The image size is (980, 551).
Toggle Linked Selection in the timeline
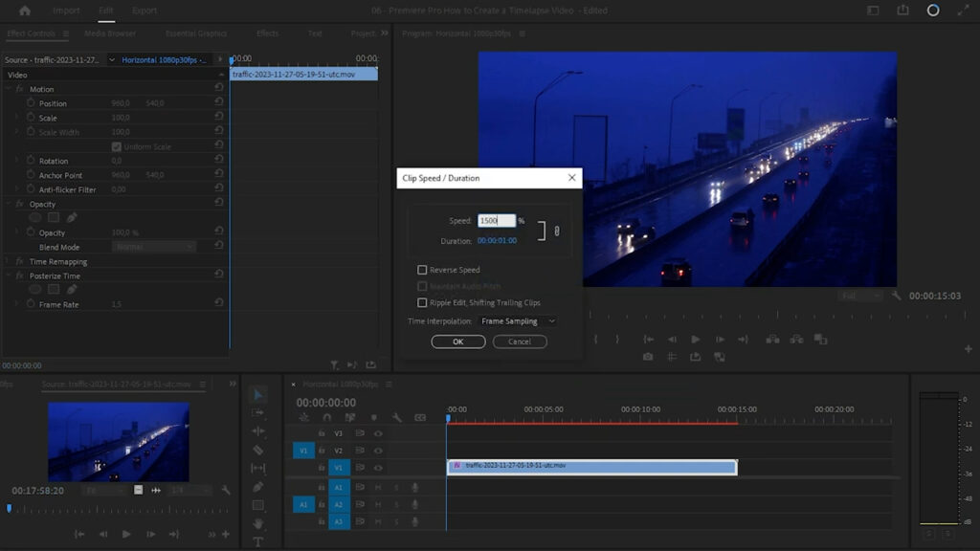[350, 417]
